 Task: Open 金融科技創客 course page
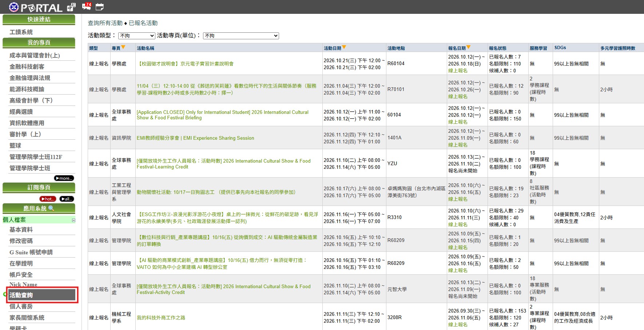click(x=27, y=67)
